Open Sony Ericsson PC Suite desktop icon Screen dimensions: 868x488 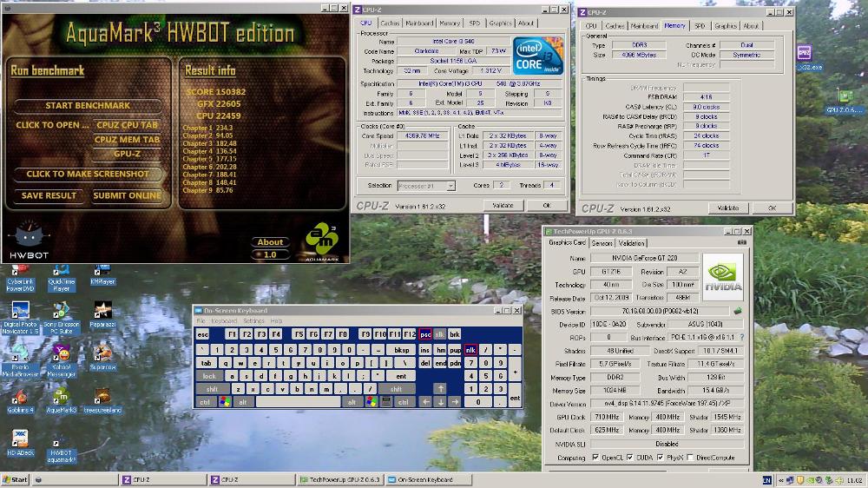click(62, 318)
